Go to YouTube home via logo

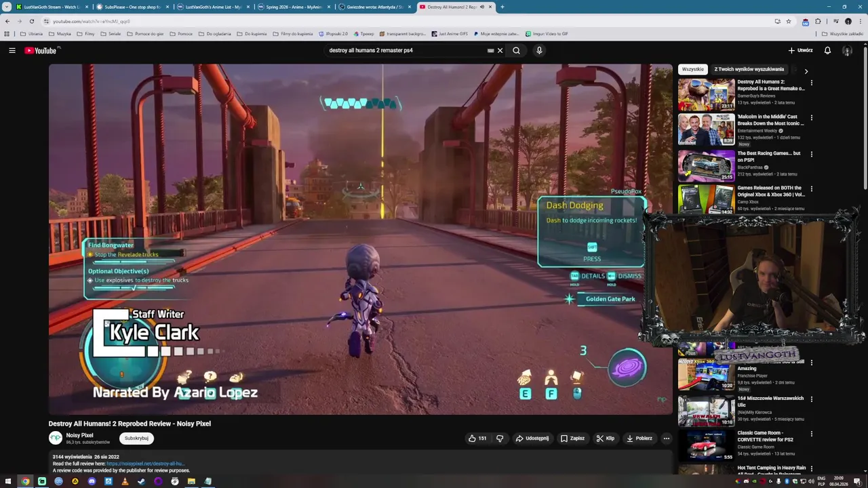[x=42, y=50]
